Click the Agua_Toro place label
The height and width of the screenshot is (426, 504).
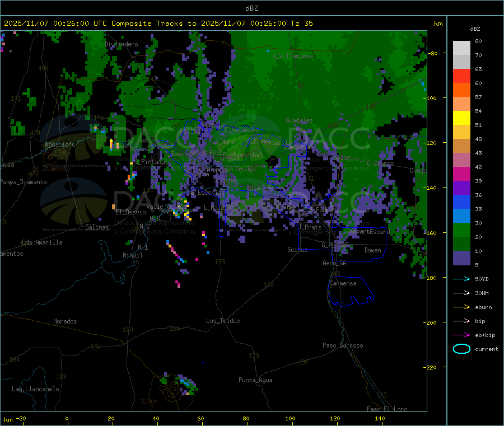[x=60, y=144]
